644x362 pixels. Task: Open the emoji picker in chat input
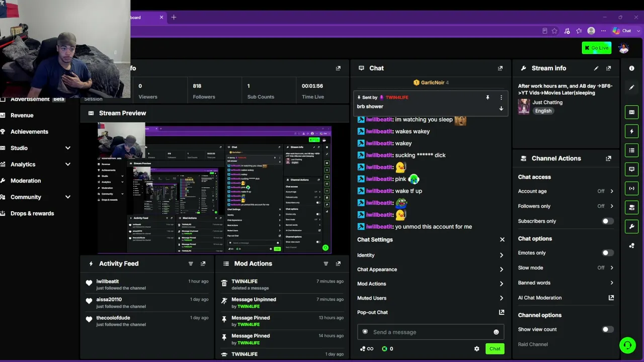[496, 332]
